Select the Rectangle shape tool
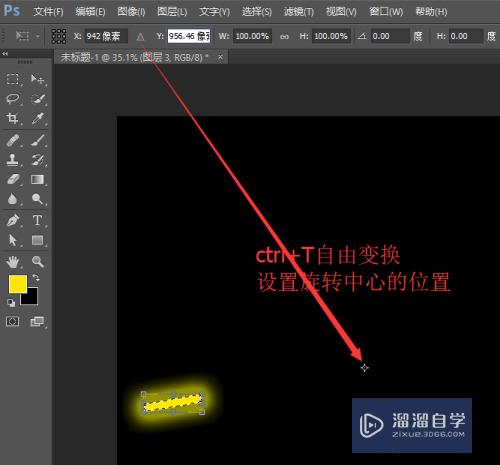Image resolution: width=500 pixels, height=465 pixels. [x=37, y=240]
